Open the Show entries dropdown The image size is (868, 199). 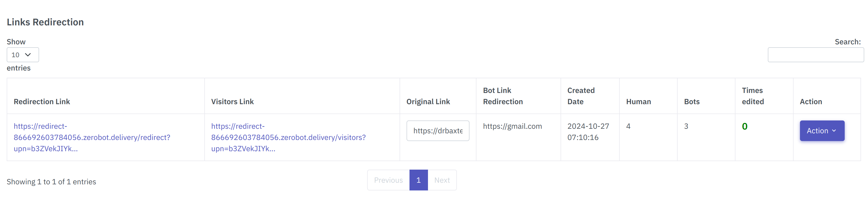tap(22, 54)
